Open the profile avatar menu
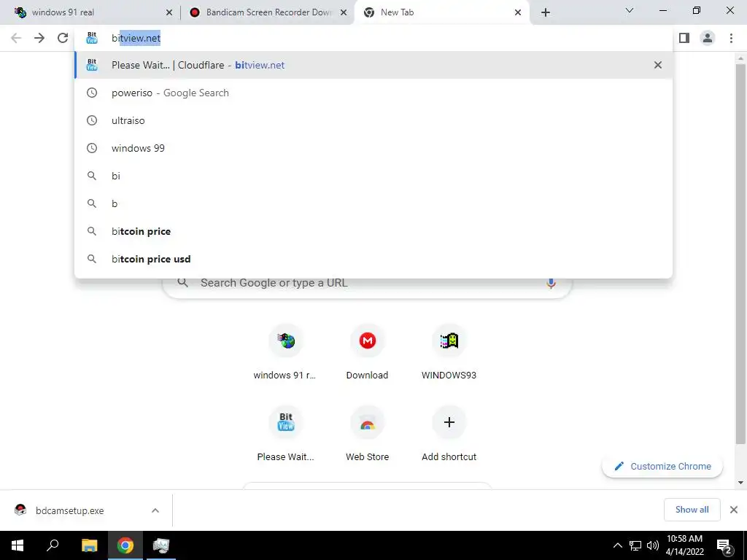The image size is (747, 560). click(x=708, y=38)
